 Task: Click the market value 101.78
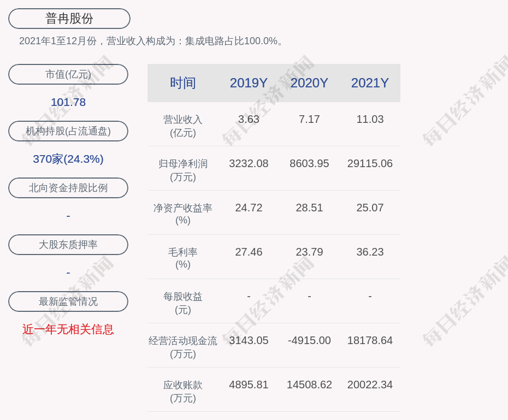68,102
